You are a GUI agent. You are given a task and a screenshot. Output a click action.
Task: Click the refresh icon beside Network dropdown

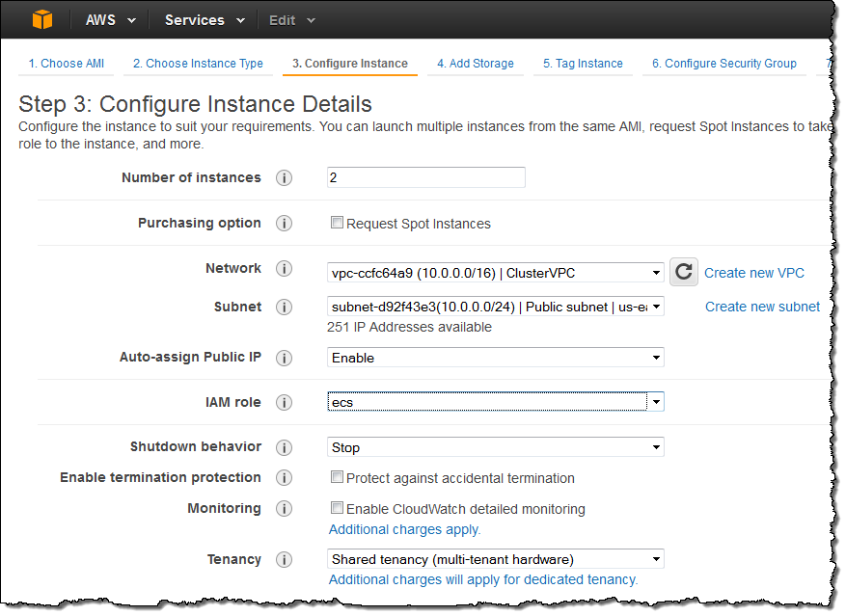pos(684,272)
